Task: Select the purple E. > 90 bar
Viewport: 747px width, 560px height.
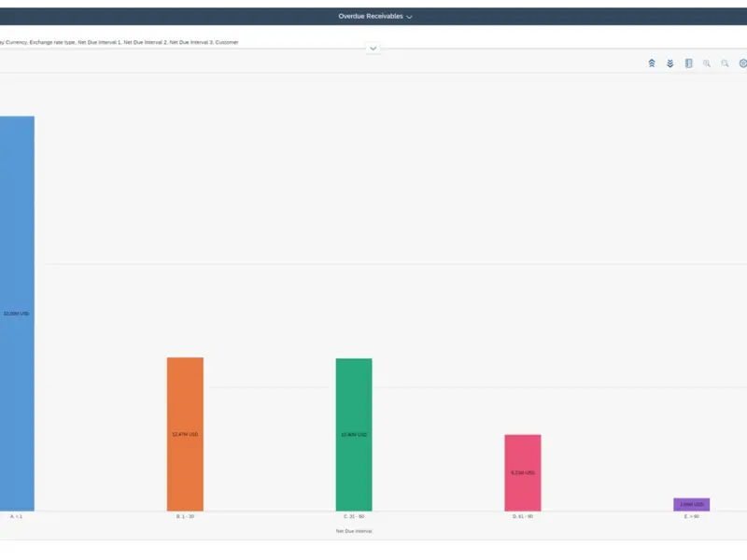Action: (691, 505)
